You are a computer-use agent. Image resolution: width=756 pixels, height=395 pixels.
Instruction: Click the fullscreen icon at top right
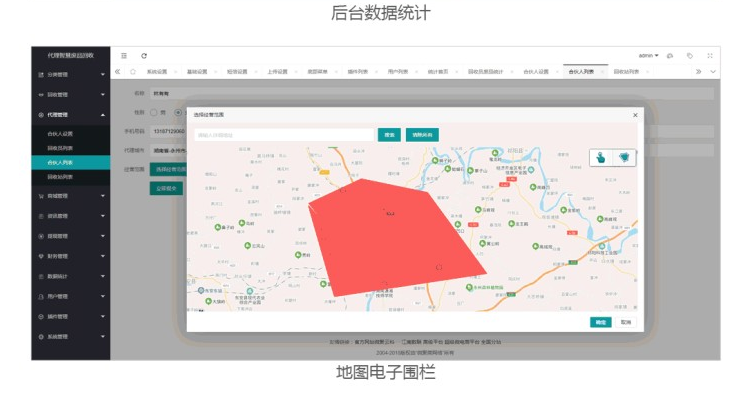coord(710,56)
